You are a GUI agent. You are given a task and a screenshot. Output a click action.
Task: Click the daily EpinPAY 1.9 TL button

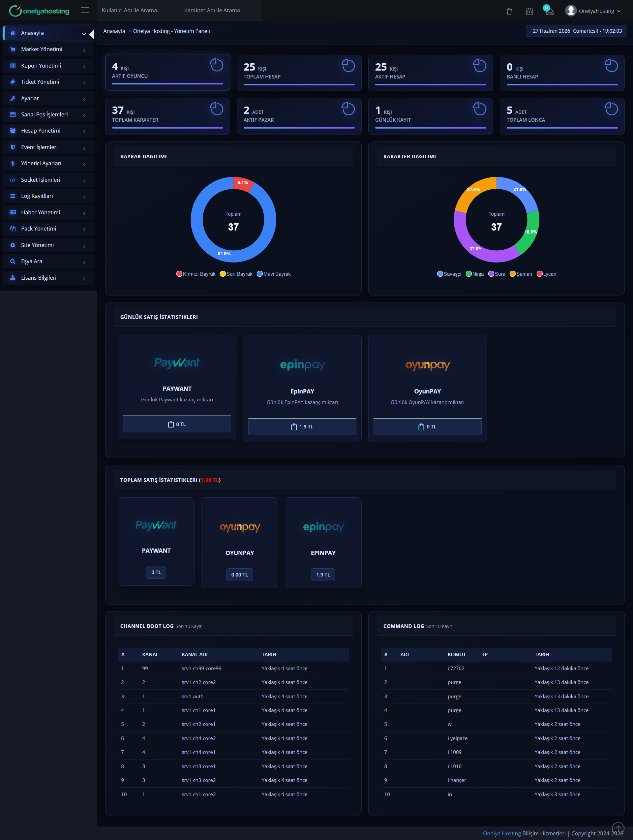(x=302, y=427)
